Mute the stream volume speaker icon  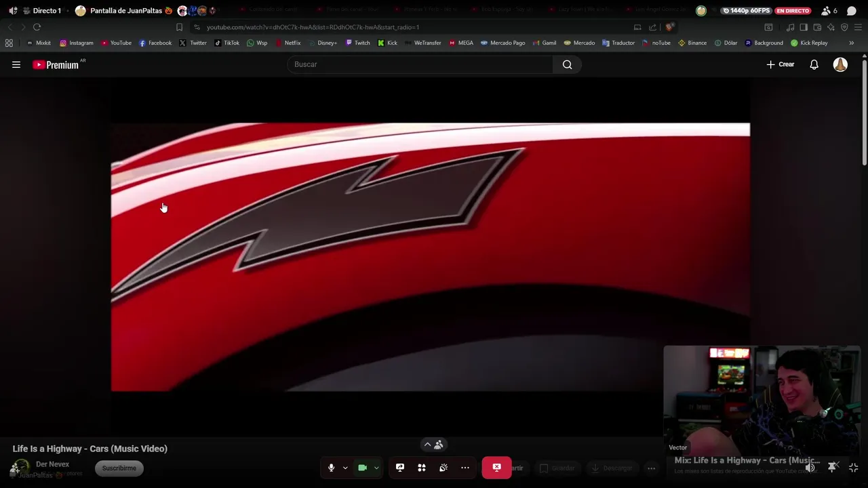coord(810,468)
